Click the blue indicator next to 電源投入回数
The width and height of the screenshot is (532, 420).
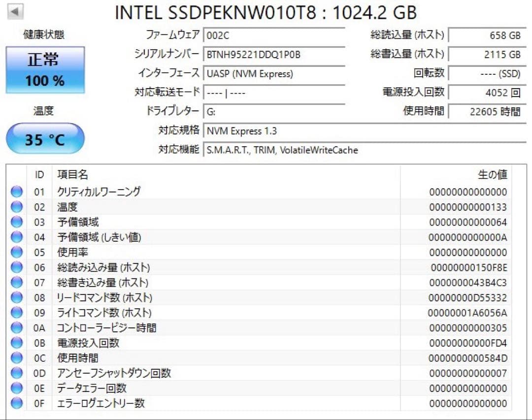click(16, 343)
